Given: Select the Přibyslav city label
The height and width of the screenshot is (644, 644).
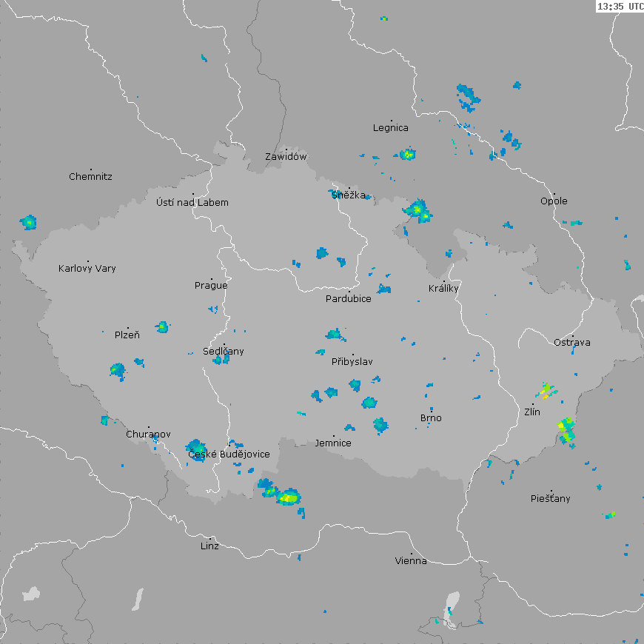Looking at the screenshot, I should pyautogui.click(x=352, y=362).
